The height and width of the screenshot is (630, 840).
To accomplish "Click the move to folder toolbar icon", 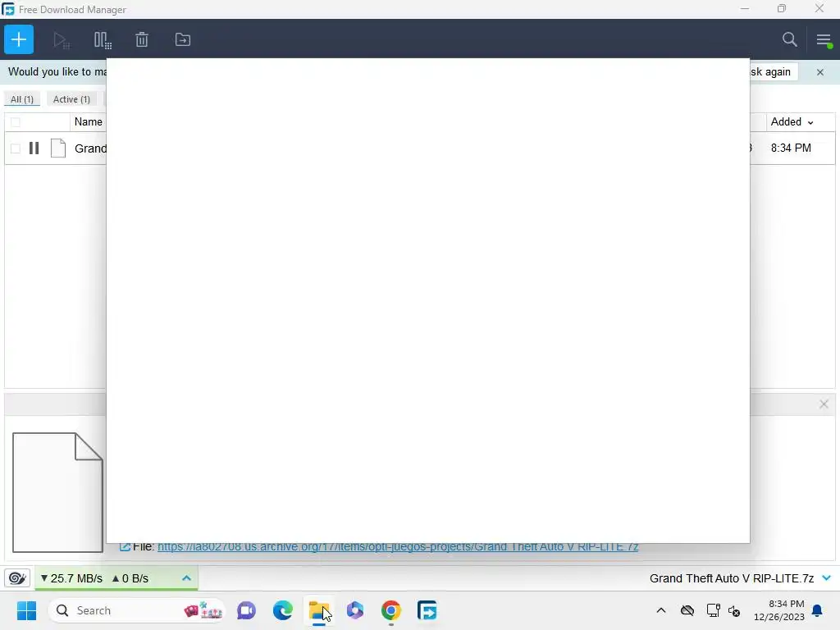I will (183, 39).
